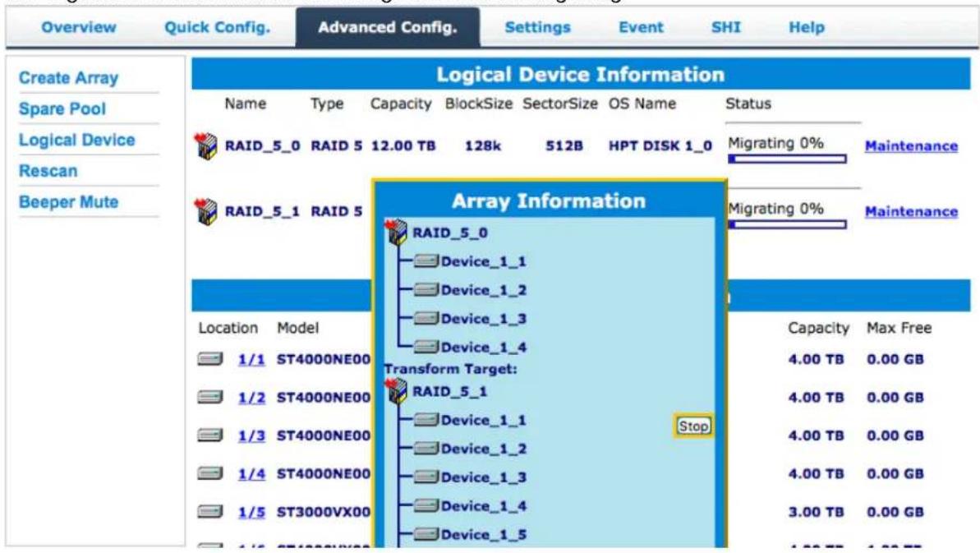Click ST3000VX00 model in row 1/5
Image resolution: width=980 pixels, height=553 pixels.
click(x=324, y=513)
